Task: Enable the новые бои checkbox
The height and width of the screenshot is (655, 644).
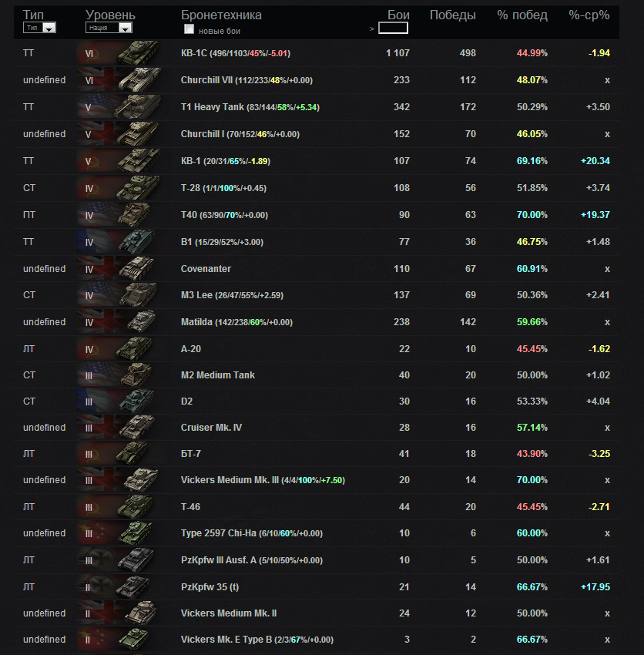Action: (x=190, y=29)
